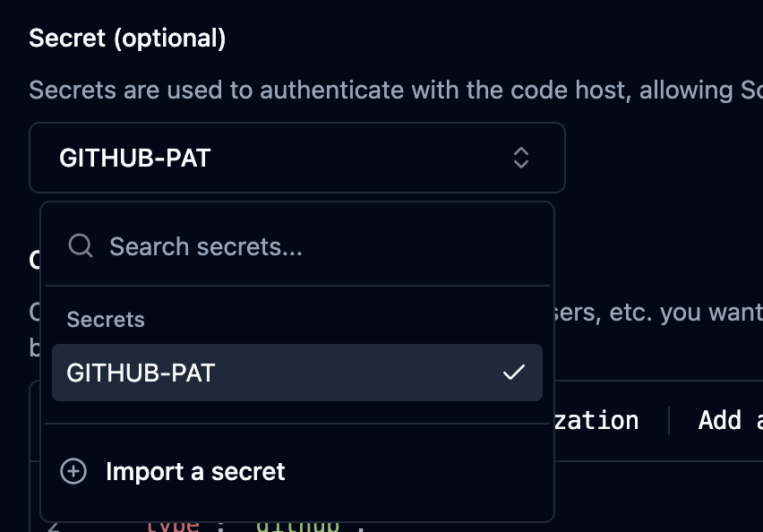Click the checkmark next to GITHUB-PAT option
Screen dimensions: 763x532
pyautogui.click(x=513, y=373)
